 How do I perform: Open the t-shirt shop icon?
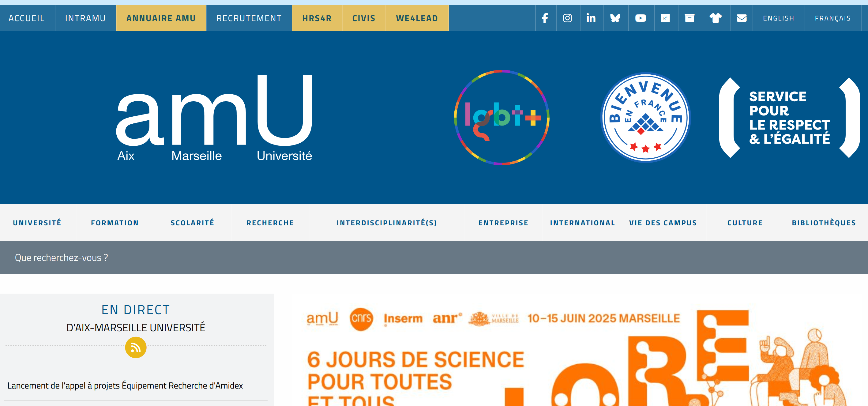[x=716, y=18]
